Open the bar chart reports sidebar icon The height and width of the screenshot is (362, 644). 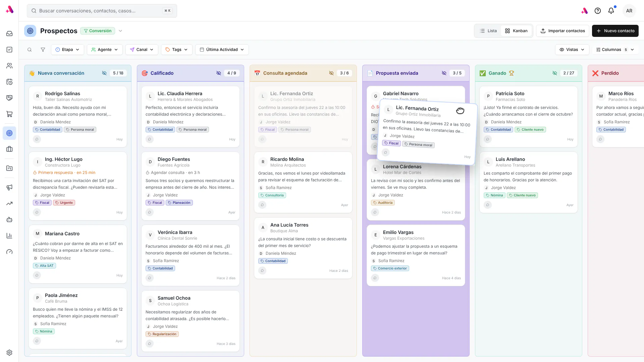9,236
